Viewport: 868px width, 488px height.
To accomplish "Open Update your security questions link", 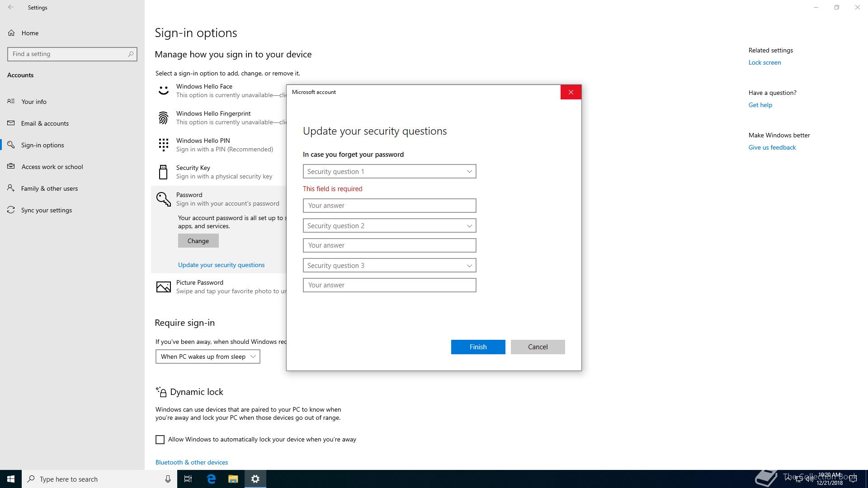I will click(221, 265).
